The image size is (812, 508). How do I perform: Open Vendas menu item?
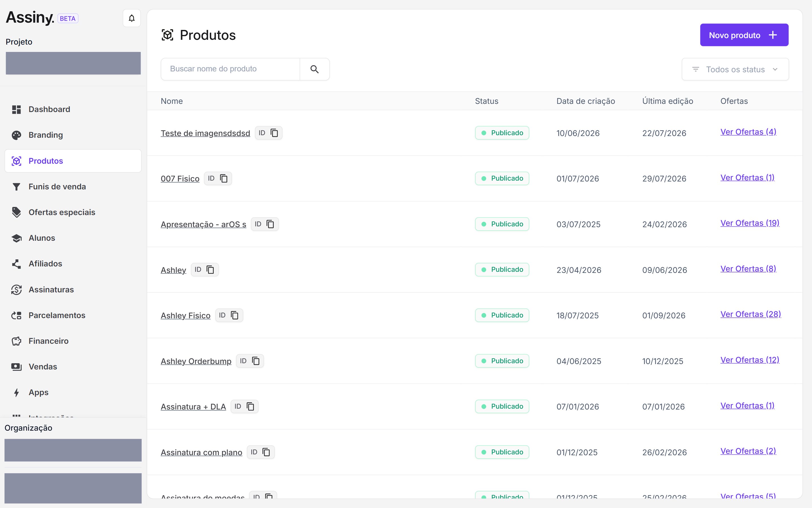coord(73,367)
